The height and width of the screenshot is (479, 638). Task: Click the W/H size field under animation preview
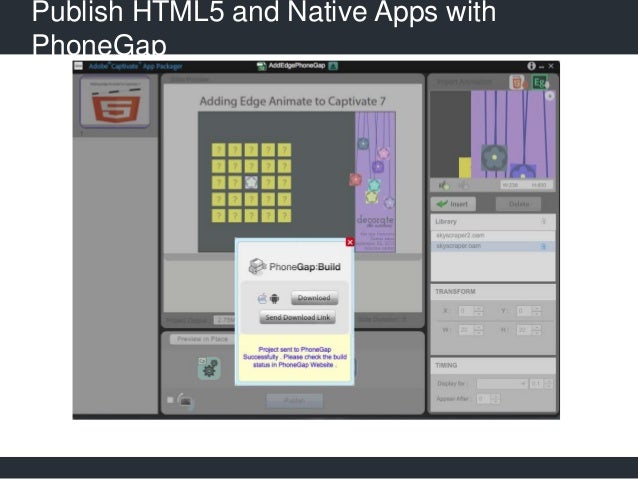(527, 185)
